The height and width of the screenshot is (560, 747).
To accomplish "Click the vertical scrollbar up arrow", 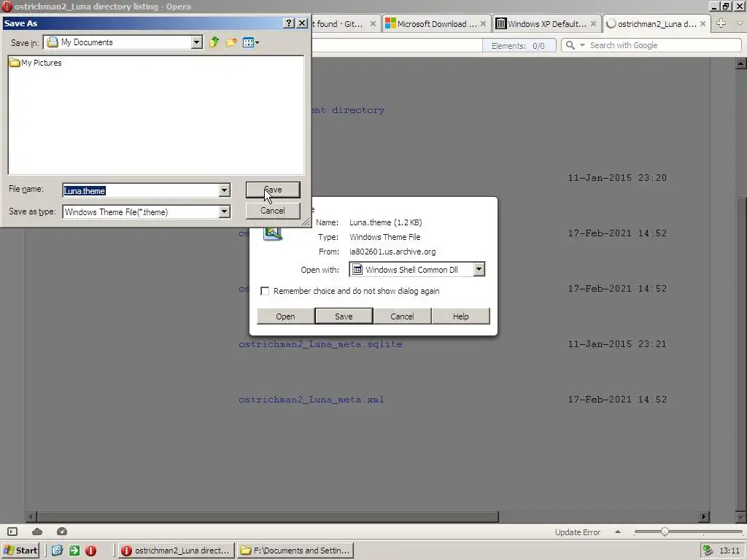I will 741,63.
